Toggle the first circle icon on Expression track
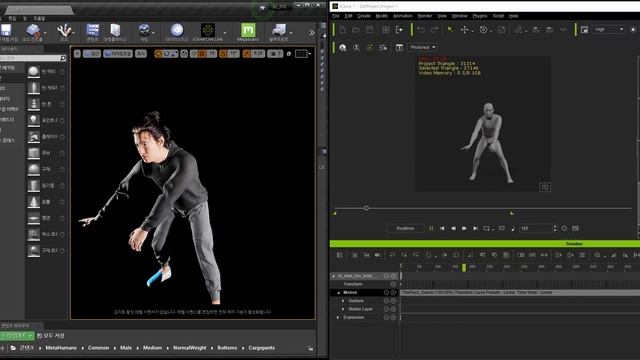This screenshot has width=640, height=360. 386,318
